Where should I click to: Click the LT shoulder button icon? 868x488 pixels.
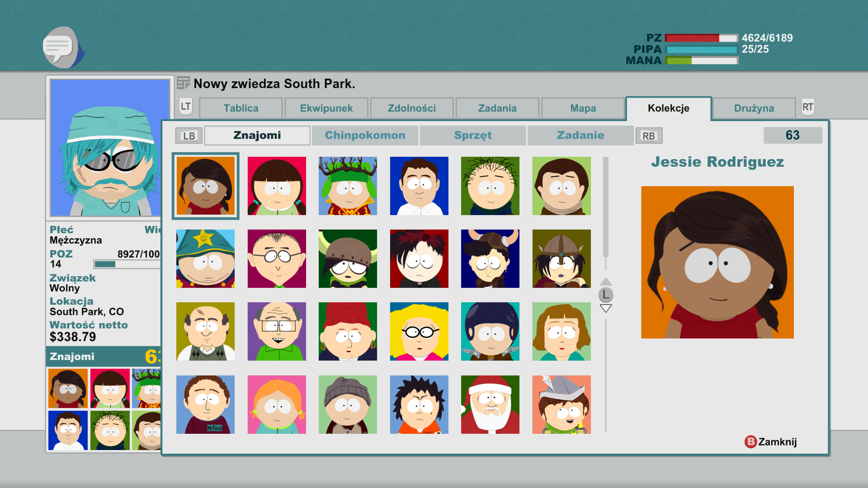pyautogui.click(x=186, y=107)
